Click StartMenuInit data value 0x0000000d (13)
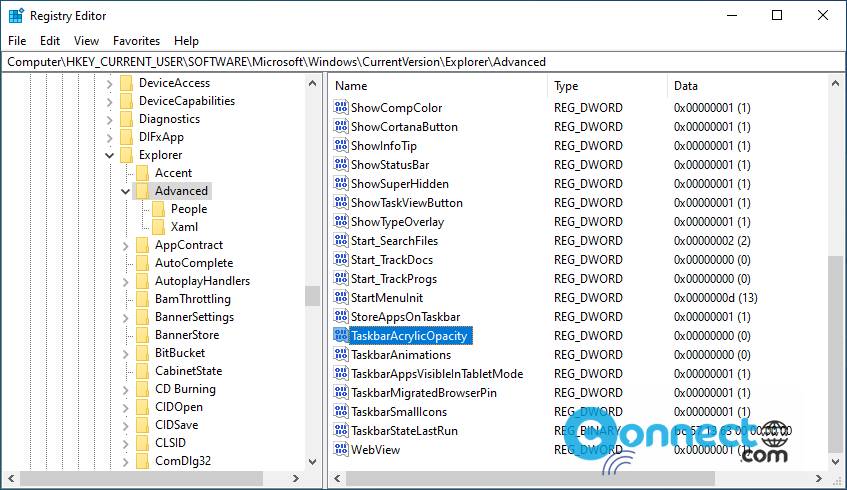Viewport: 847px width, 490px height. click(x=715, y=298)
